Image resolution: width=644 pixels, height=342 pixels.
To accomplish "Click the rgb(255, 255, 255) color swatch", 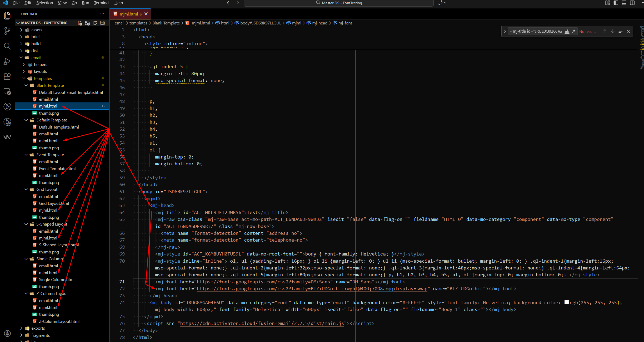I will point(567,303).
